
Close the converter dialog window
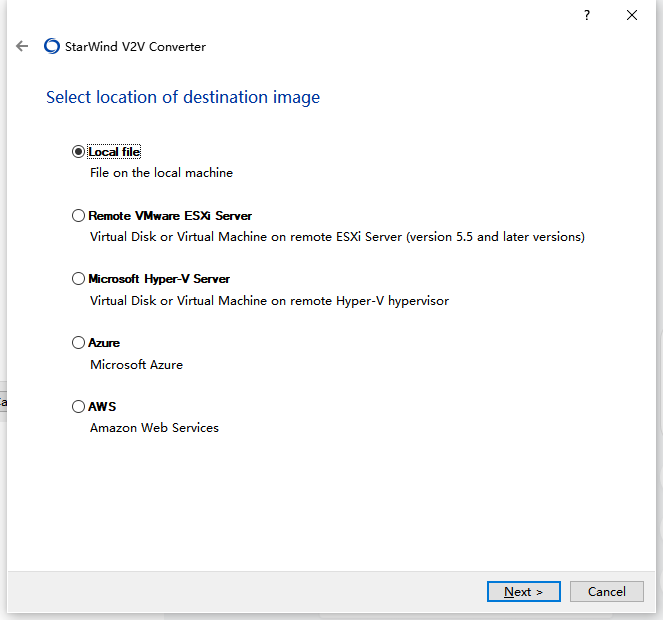pyautogui.click(x=632, y=15)
